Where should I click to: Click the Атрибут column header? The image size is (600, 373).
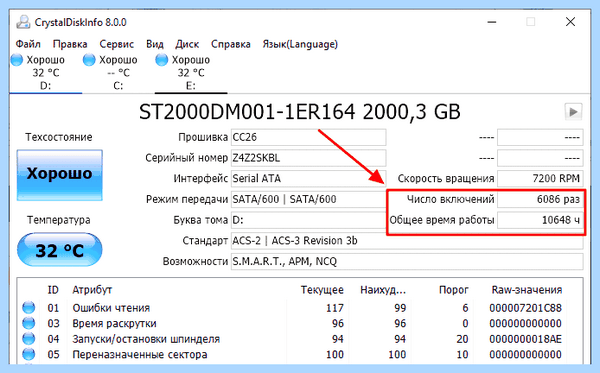[92, 290]
